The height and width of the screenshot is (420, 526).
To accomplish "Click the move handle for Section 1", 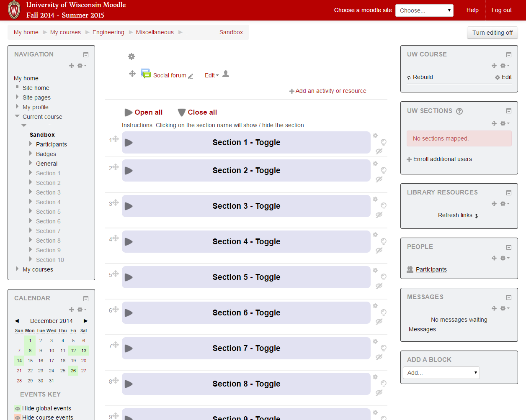I will tap(116, 139).
